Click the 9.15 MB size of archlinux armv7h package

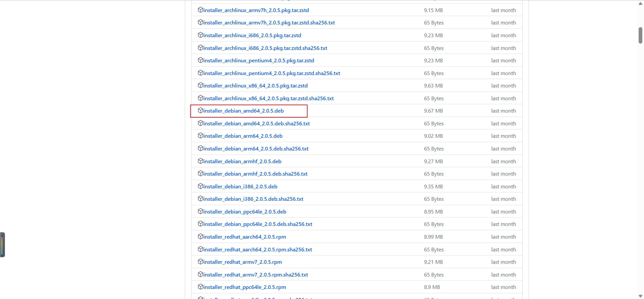[433, 10]
